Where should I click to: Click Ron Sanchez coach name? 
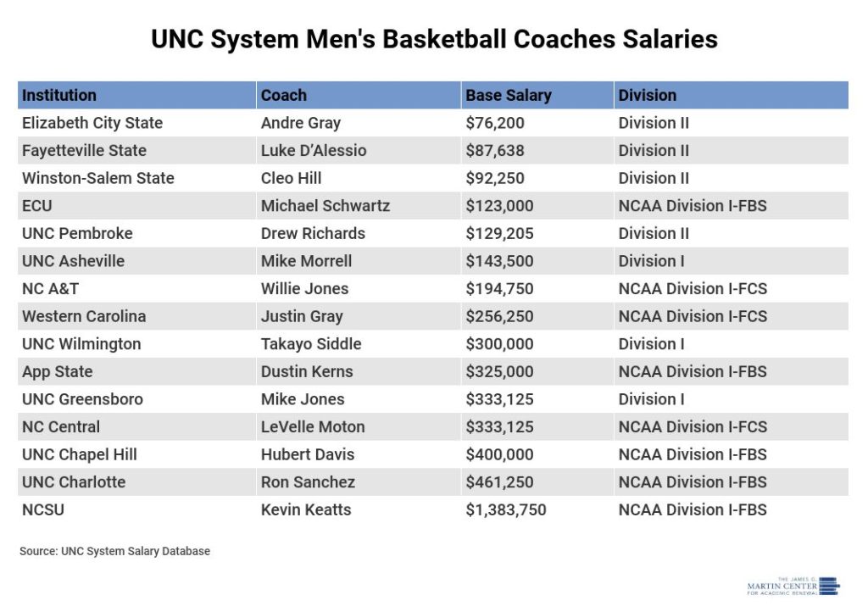click(x=308, y=481)
